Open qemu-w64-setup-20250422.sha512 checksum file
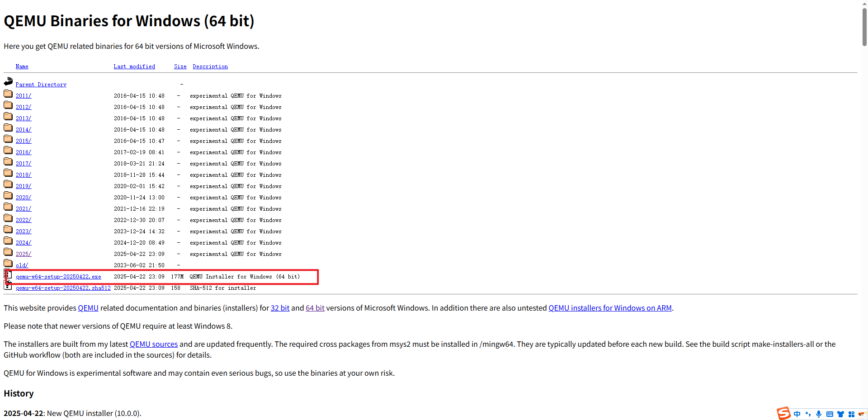This screenshot has width=868, height=420. pos(63,288)
